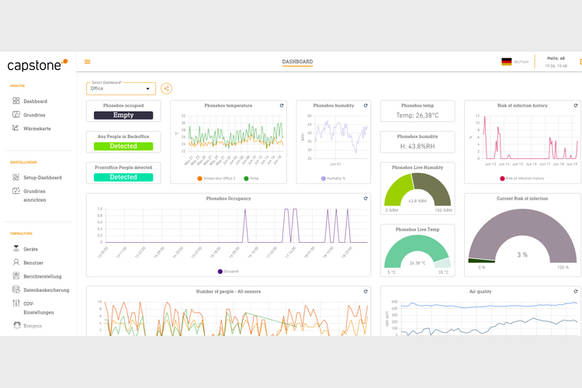Open Grundriss einrichten setup page
The height and width of the screenshot is (388, 582).
tap(35, 195)
